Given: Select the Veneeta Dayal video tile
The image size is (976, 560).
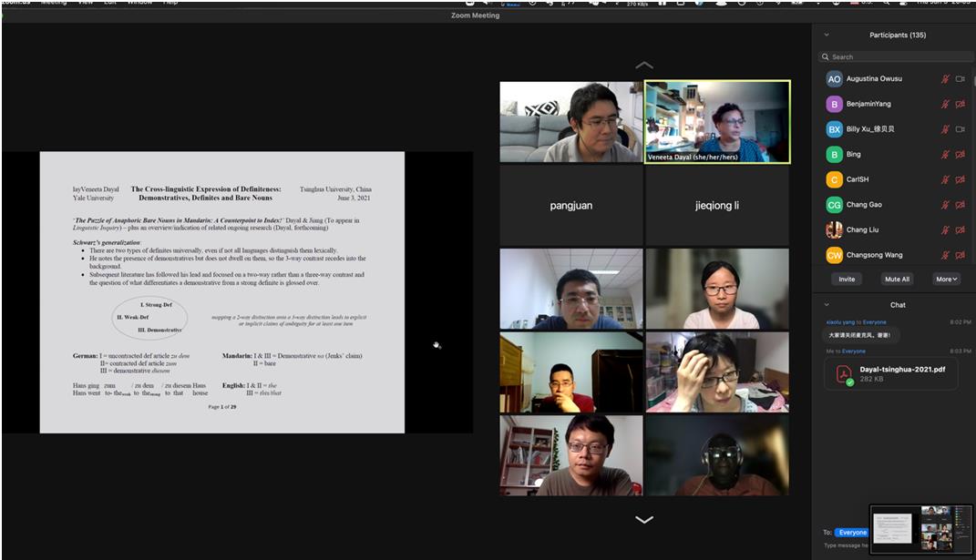Looking at the screenshot, I should [x=717, y=122].
